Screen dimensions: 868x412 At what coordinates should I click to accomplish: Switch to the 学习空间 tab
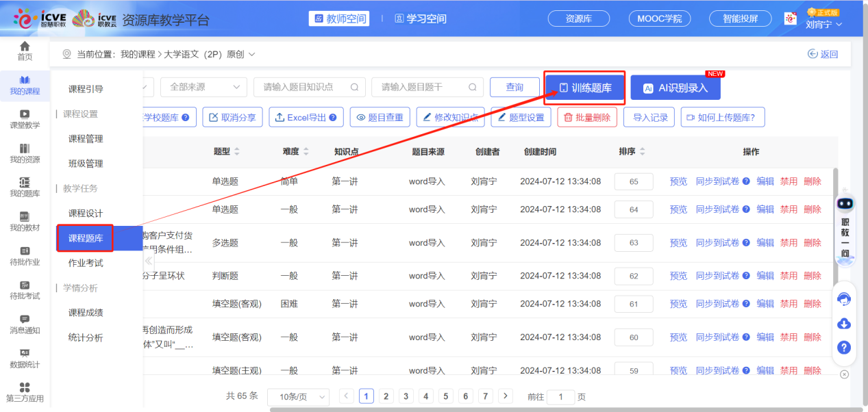pos(421,18)
